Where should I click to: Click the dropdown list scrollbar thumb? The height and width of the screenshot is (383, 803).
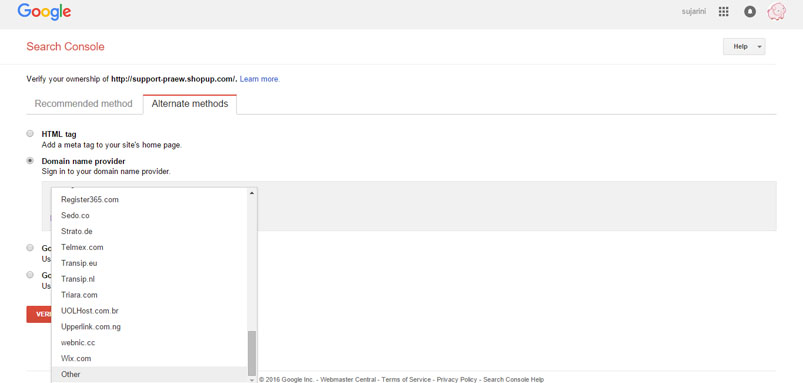pos(251,353)
